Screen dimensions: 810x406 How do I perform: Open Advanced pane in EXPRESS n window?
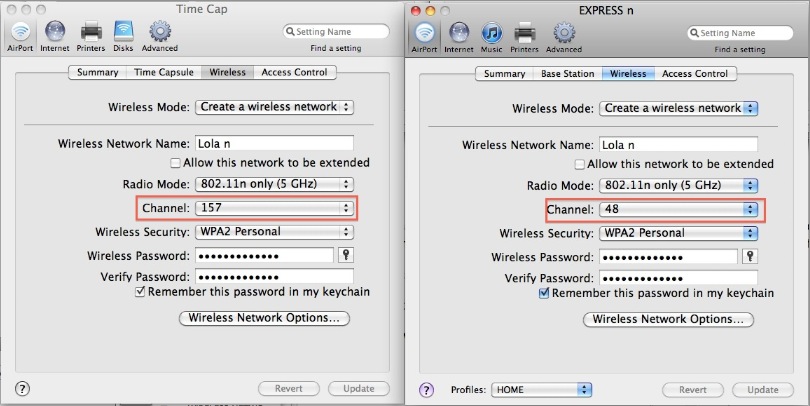click(564, 38)
